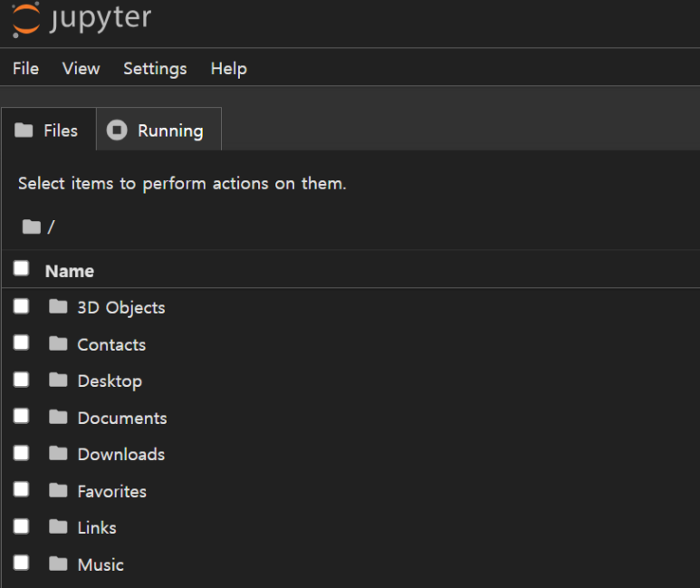The height and width of the screenshot is (588, 700).
Task: Toggle the select-all checkbox beside Name
Action: [21, 269]
